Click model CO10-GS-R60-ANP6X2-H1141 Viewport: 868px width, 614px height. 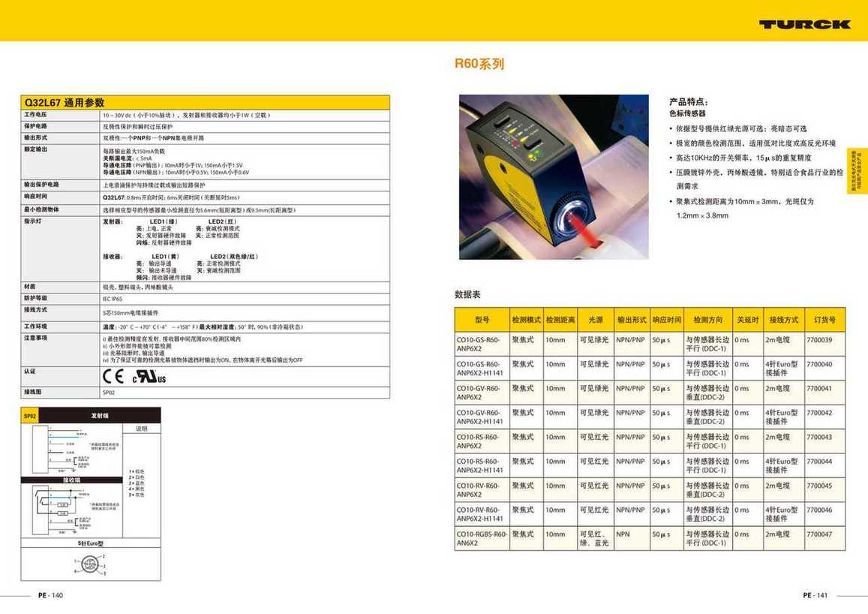tap(480, 369)
